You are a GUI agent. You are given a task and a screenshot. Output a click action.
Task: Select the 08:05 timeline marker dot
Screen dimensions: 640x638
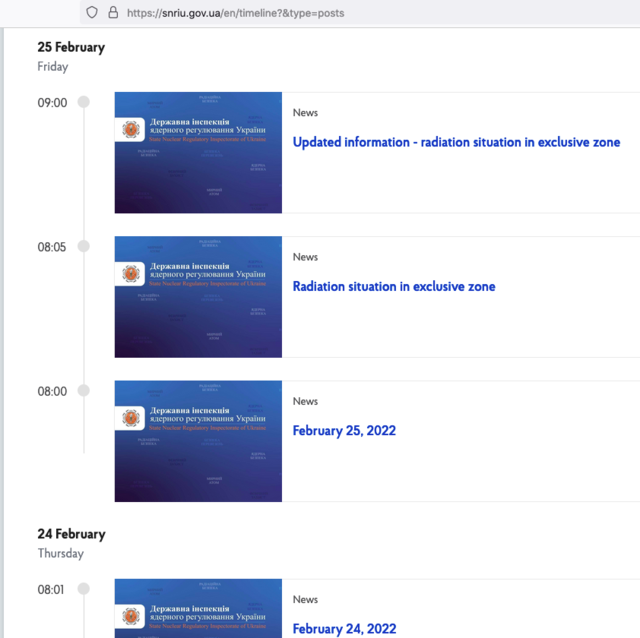click(x=84, y=246)
